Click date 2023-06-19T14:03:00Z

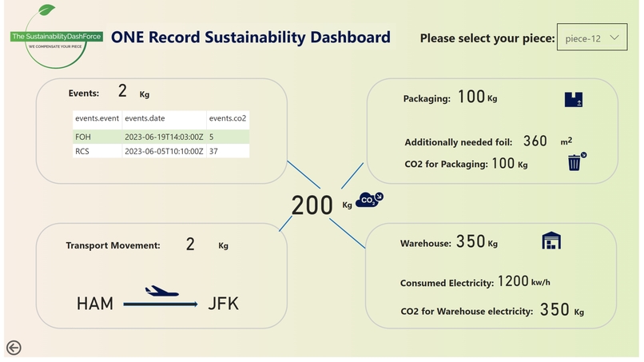tap(164, 137)
